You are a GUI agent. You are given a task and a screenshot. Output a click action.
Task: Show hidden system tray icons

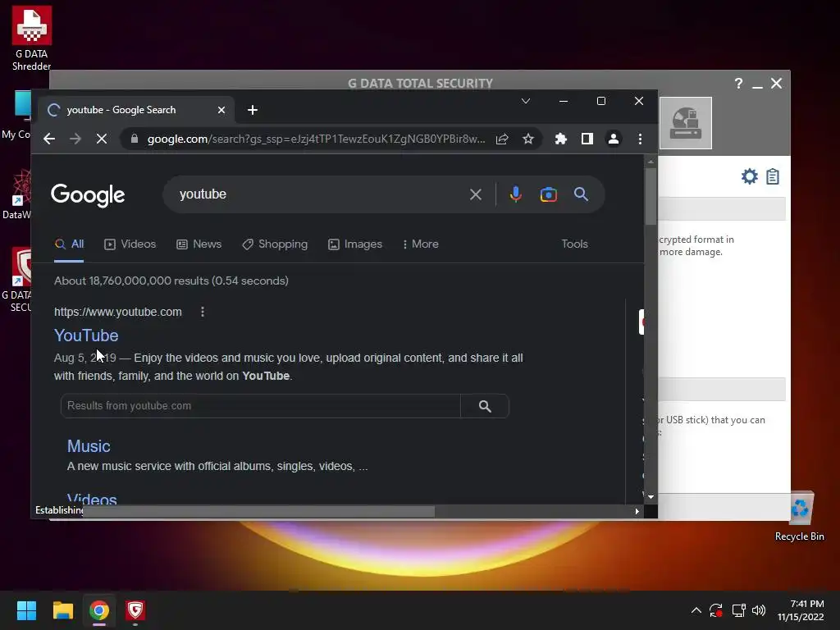click(x=696, y=610)
